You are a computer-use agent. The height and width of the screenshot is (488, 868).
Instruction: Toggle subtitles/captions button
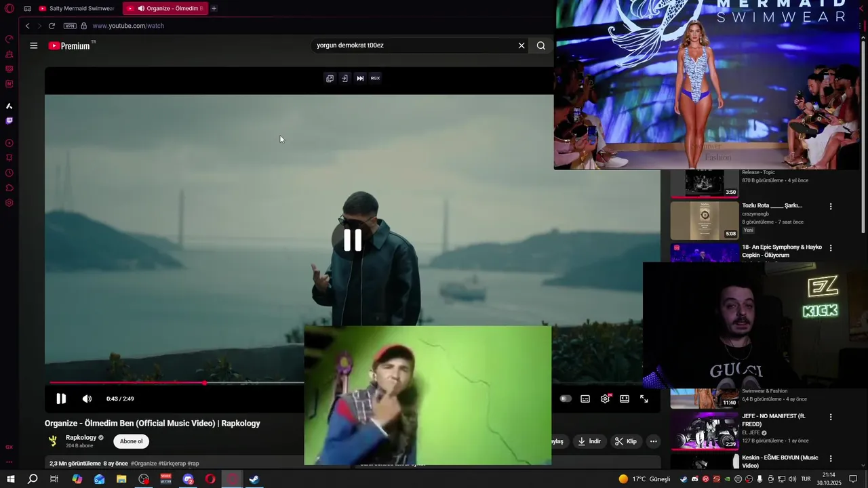tap(585, 399)
